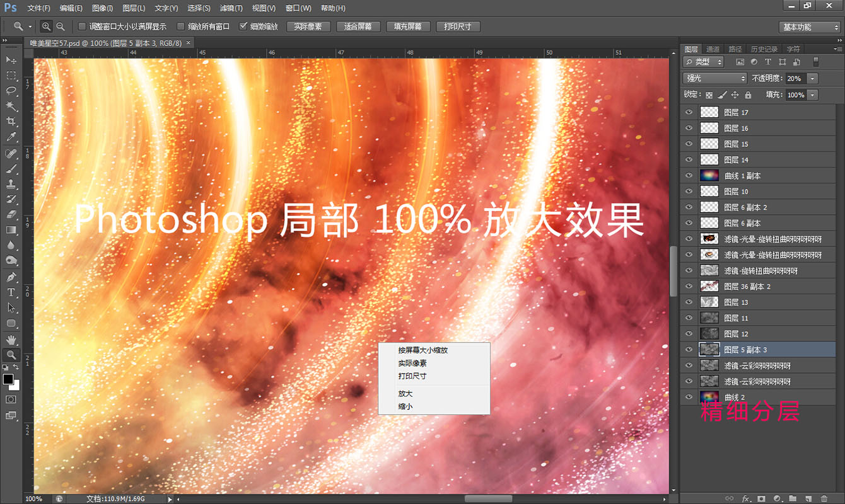Click the zoom-out magnifier in options bar
Viewport: 845px width, 504px height.
(61, 26)
